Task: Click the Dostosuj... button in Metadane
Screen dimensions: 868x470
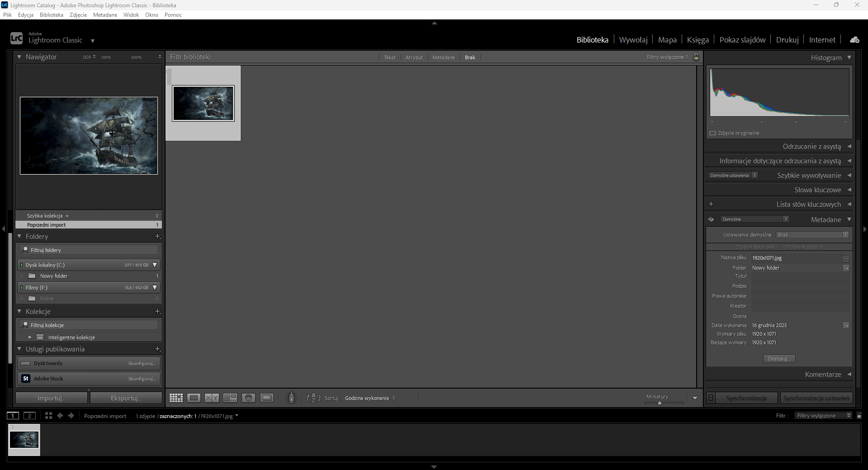Action: click(779, 359)
